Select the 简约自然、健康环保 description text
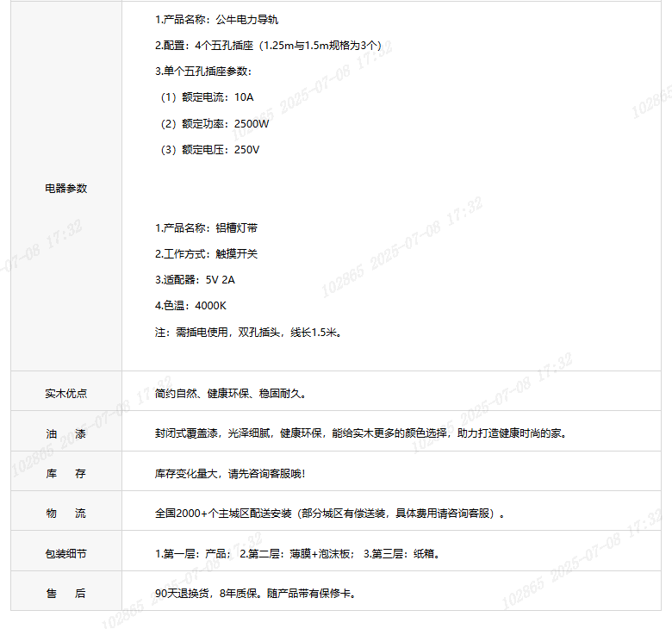Viewport: 672px width, 629px height. (230, 394)
